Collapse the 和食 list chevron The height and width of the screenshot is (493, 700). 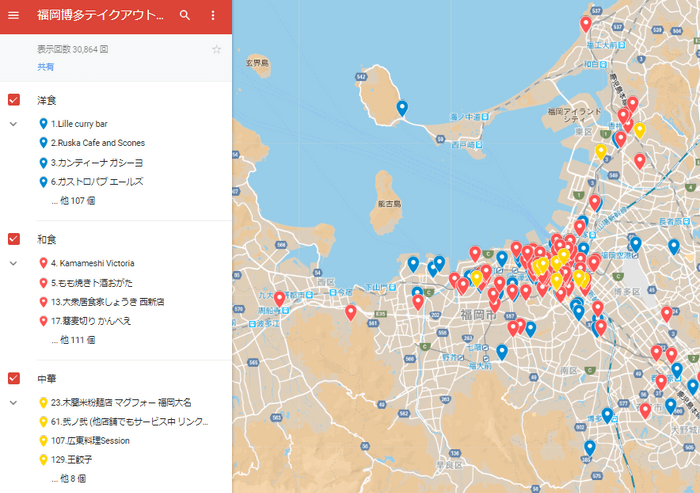[x=14, y=263]
